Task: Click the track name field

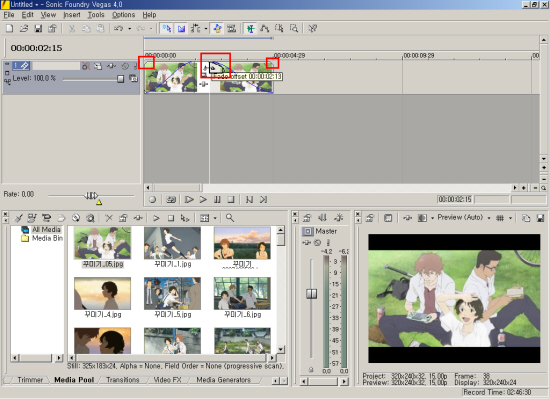Action: [x=56, y=66]
